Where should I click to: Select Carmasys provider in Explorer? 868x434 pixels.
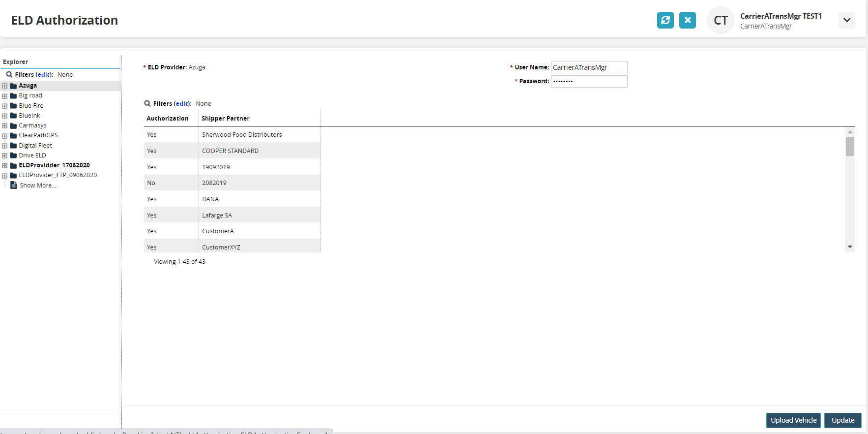32,125
